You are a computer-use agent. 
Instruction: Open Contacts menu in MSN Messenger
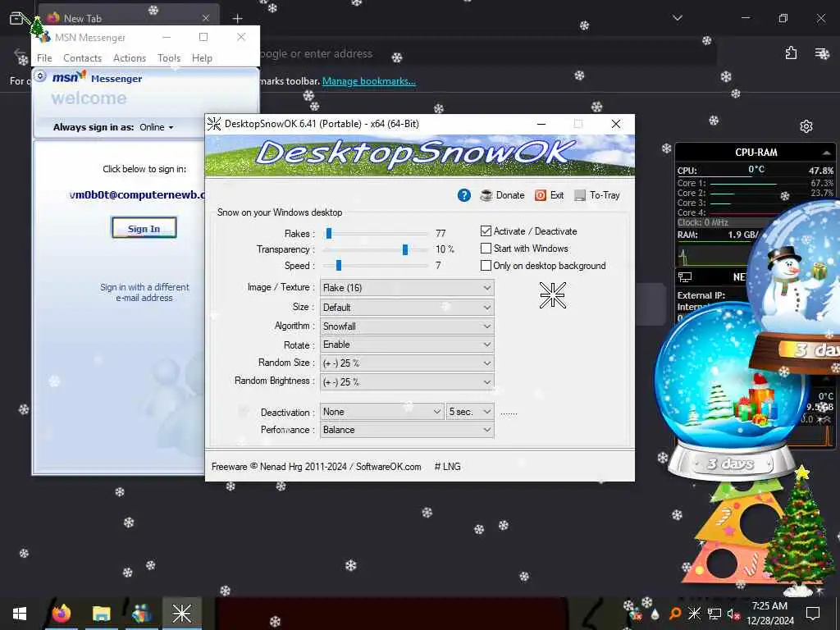pos(83,58)
